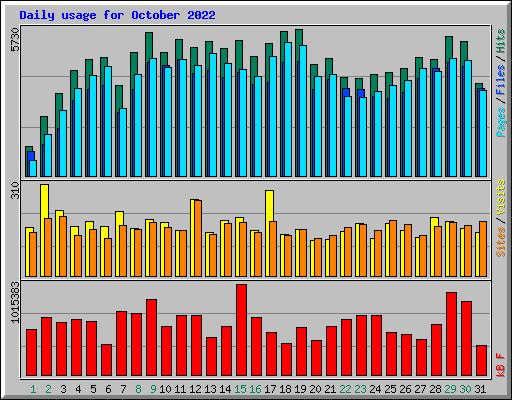
Task: Select the cyan pages bar for day 1
Action: pos(33,168)
